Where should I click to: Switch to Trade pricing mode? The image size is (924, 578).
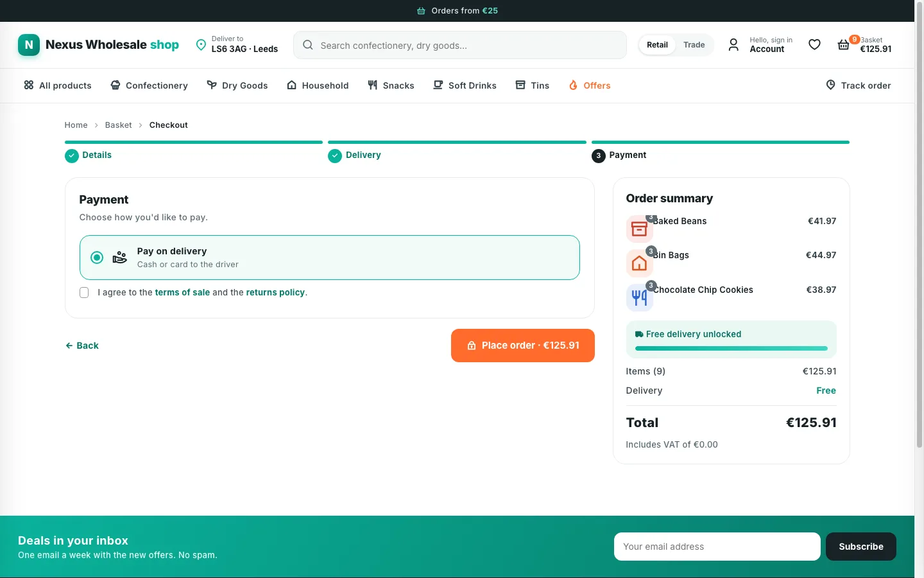pyautogui.click(x=694, y=45)
